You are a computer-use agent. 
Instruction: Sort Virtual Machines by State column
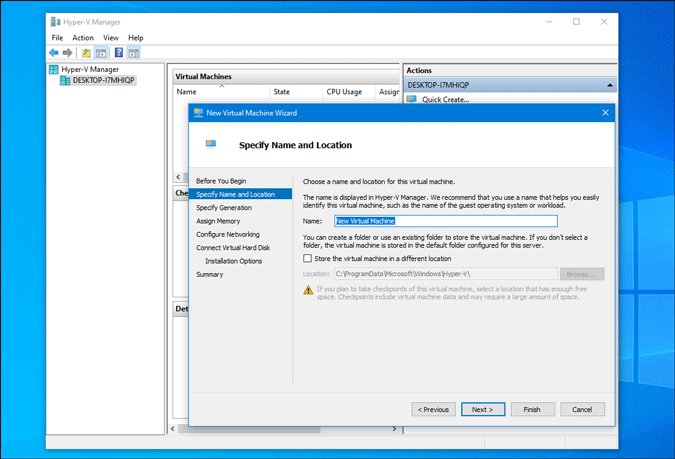[x=296, y=92]
